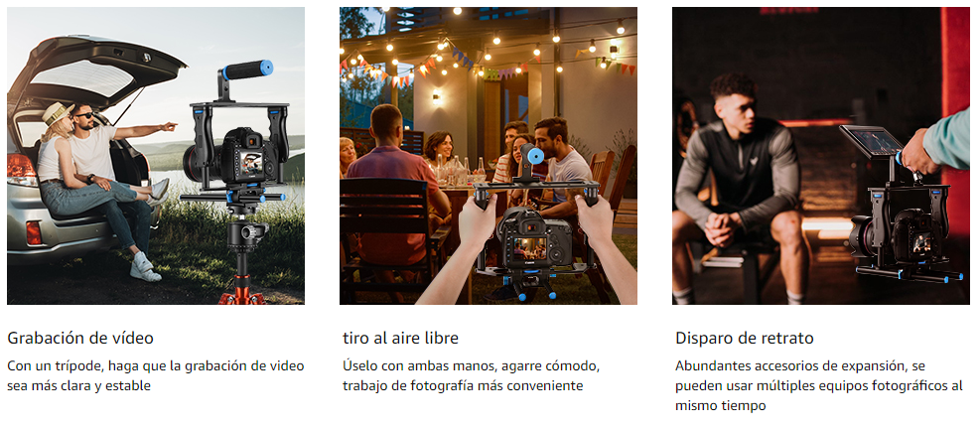The width and height of the screenshot is (980, 428).
Task: Open the portrait shooting studio photo
Action: (x=820, y=156)
